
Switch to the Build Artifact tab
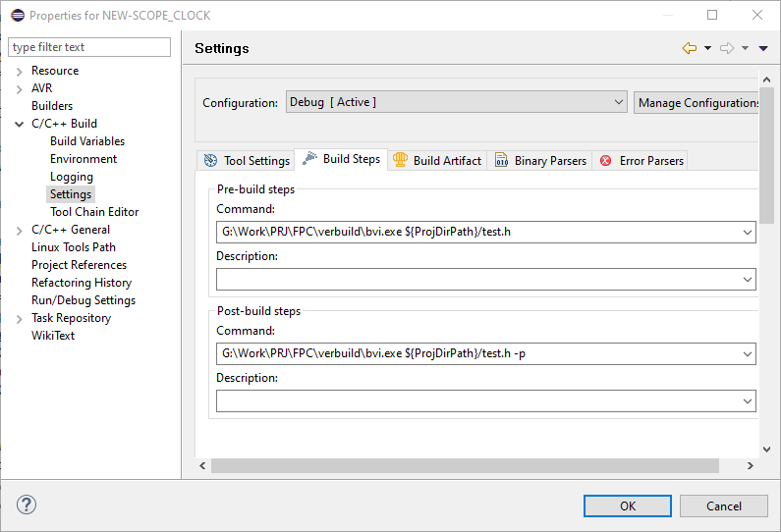pos(437,160)
